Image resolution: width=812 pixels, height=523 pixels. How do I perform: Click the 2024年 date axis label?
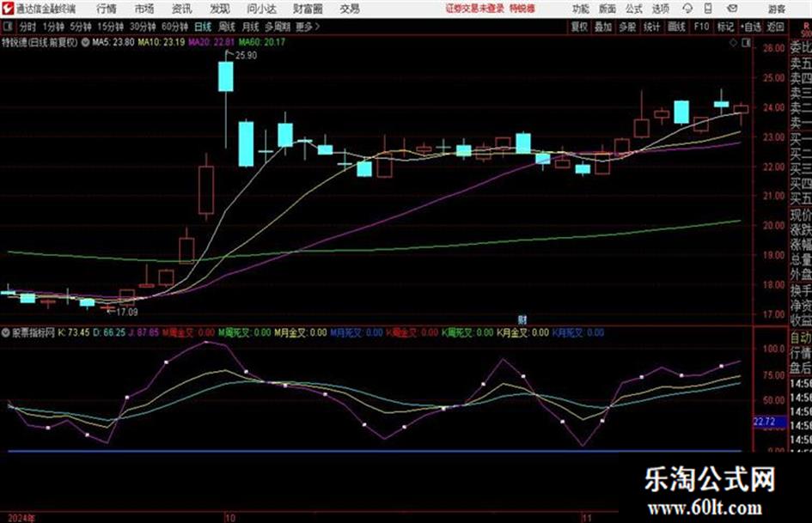click(21, 518)
